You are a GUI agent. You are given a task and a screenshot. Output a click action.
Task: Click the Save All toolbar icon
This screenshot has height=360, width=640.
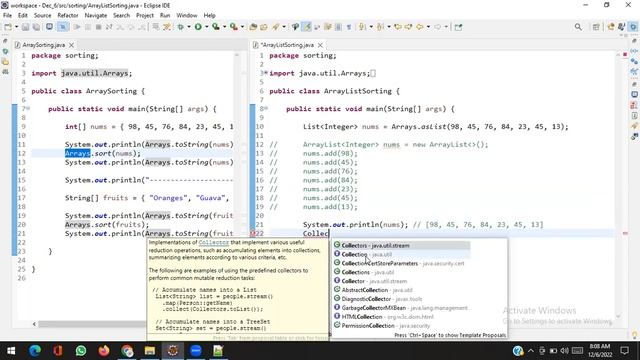(36, 27)
